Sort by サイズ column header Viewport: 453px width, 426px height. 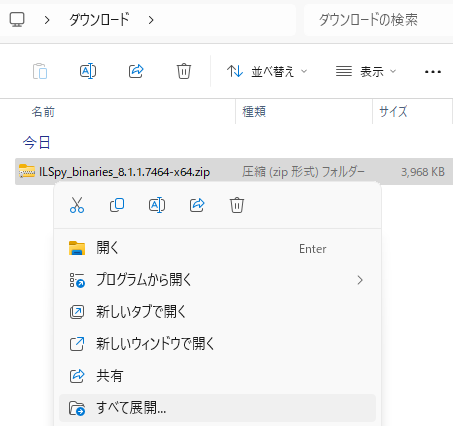[x=393, y=112]
